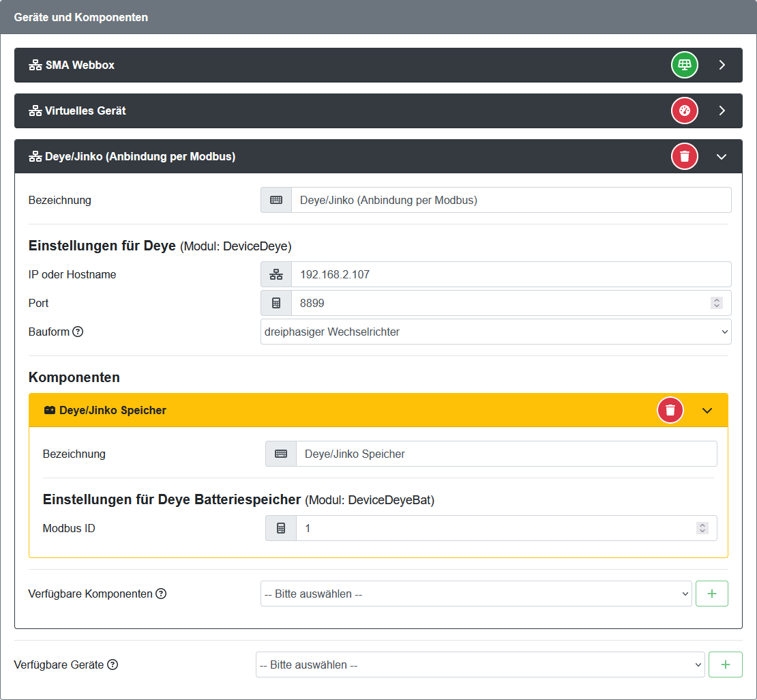The image size is (757, 700).
Task: Click the battery icon beside Deye/Jinko Speicher
Action: [49, 410]
